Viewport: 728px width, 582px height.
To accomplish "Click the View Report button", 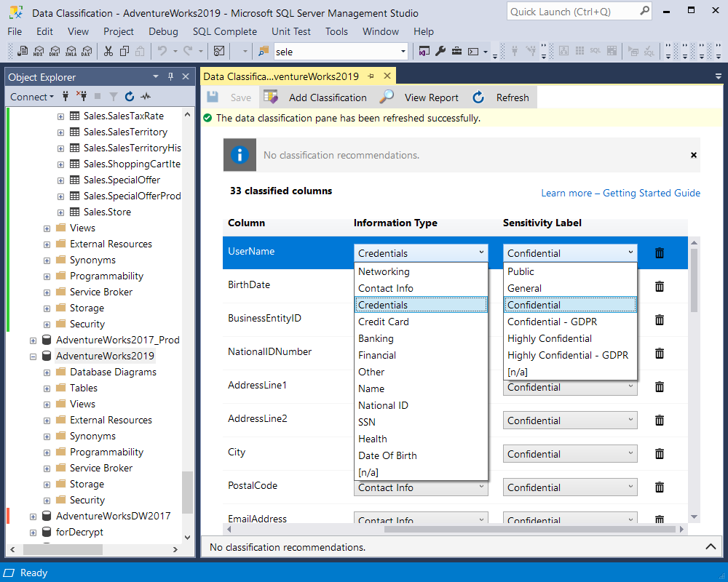I will [x=419, y=97].
